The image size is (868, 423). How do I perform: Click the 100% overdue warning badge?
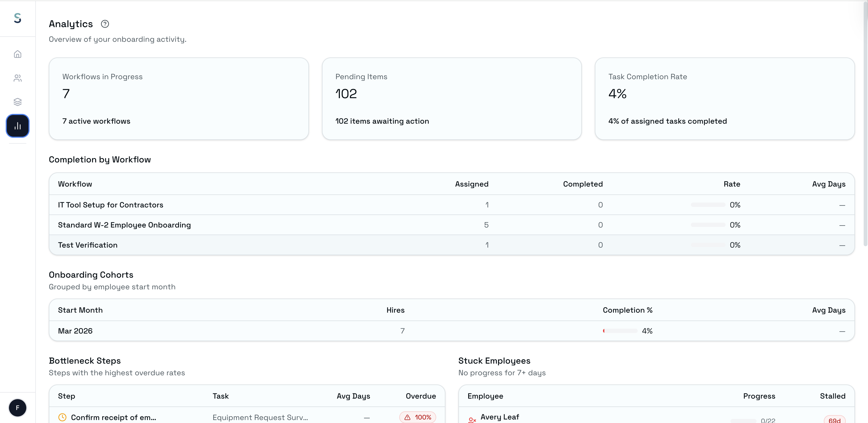coord(417,417)
